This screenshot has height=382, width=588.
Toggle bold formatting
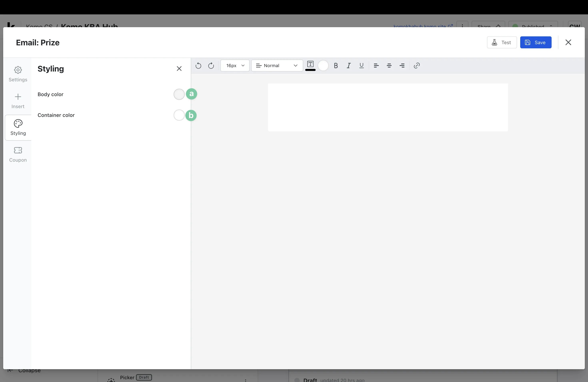[336, 66]
